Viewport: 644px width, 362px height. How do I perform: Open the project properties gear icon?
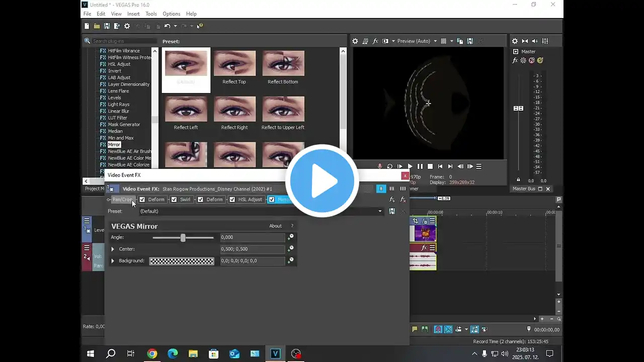tap(127, 26)
